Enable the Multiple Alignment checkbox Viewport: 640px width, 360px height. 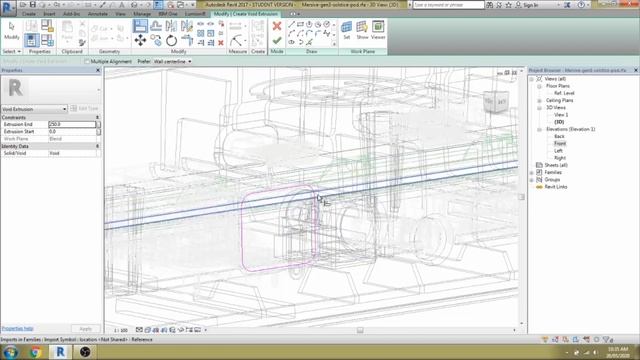(87, 62)
